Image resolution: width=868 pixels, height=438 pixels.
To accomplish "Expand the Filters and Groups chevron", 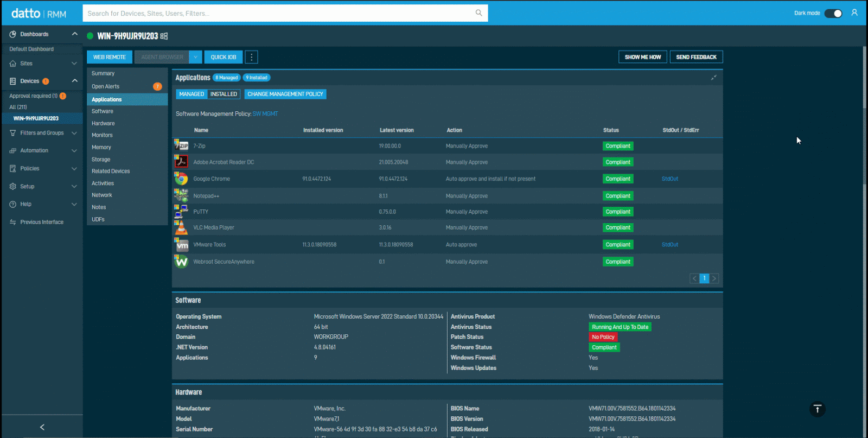I will point(74,133).
